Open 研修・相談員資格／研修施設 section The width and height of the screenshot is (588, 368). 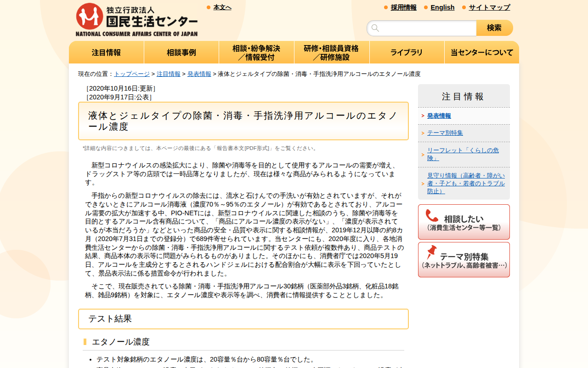pyautogui.click(x=331, y=52)
